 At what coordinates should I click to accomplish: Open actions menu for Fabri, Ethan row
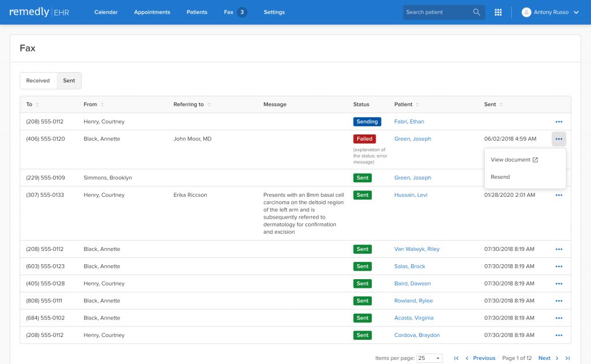coord(559,122)
